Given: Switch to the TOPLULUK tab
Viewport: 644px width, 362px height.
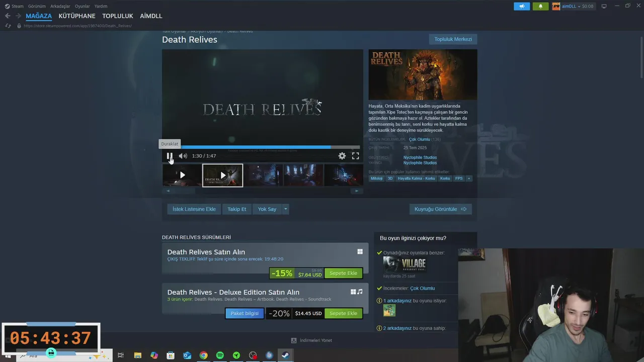Looking at the screenshot, I should (x=118, y=16).
